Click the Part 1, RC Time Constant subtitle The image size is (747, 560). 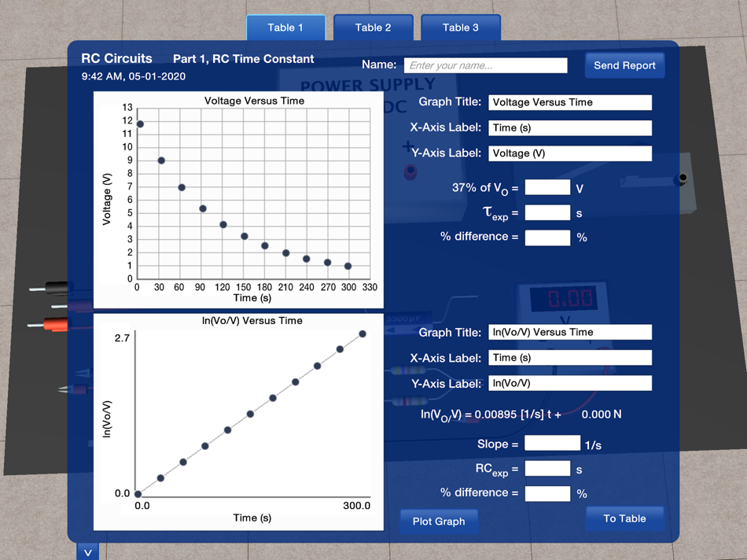point(244,59)
